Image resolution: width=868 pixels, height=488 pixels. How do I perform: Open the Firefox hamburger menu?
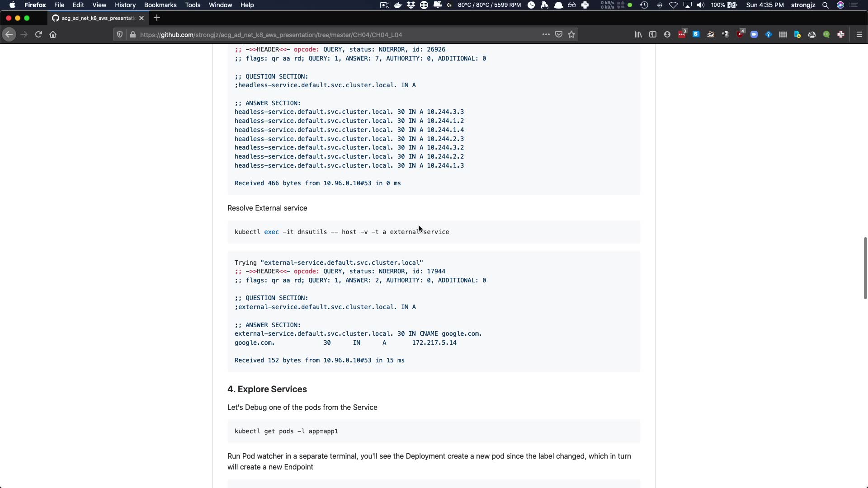[859, 34]
